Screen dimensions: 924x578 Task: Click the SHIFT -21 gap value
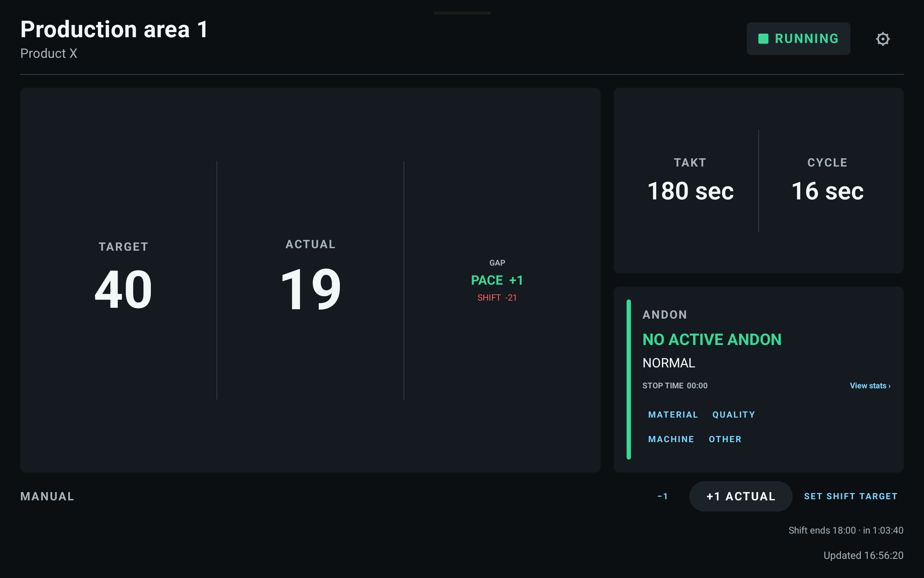pyautogui.click(x=497, y=298)
